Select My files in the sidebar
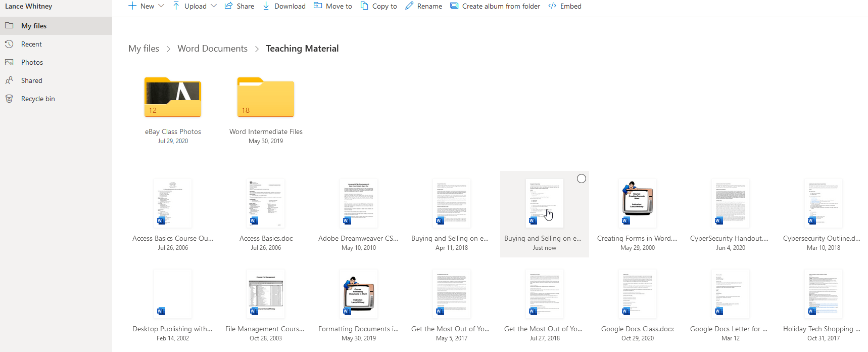Image resolution: width=868 pixels, height=352 pixels. (33, 26)
